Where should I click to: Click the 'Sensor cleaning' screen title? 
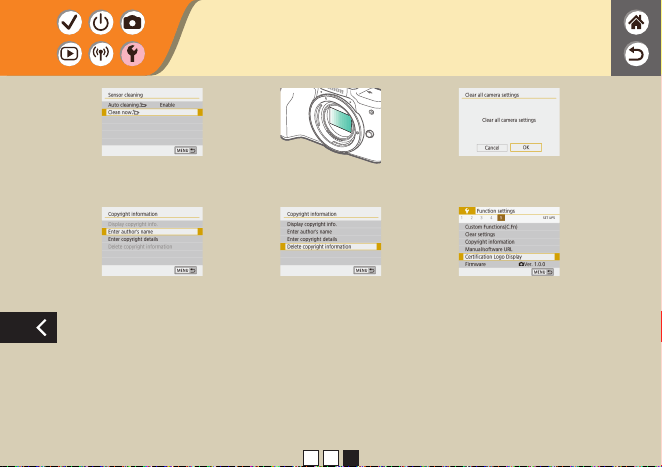125,95
